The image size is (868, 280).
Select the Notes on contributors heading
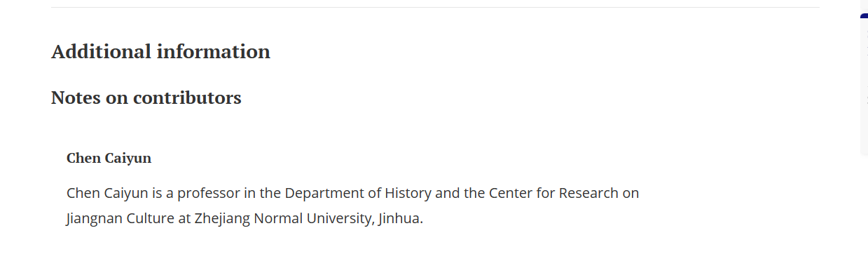click(x=146, y=98)
